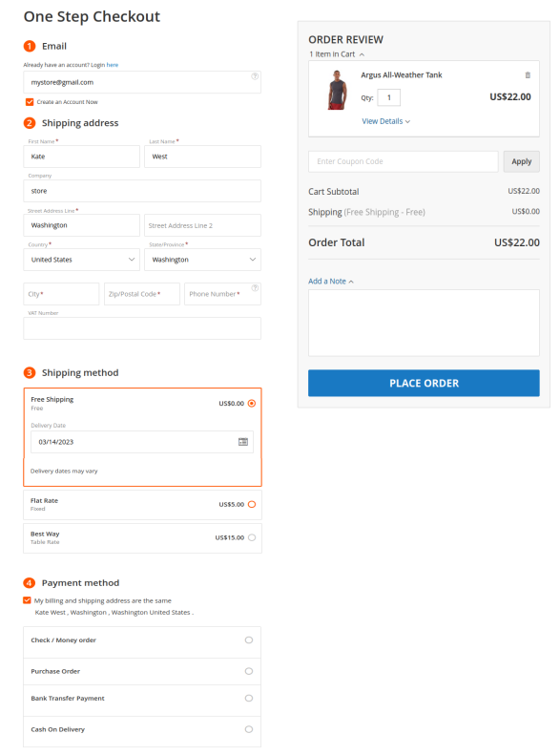The height and width of the screenshot is (755, 560).
Task: Open the delivery date calendar icon
Action: coord(243,442)
